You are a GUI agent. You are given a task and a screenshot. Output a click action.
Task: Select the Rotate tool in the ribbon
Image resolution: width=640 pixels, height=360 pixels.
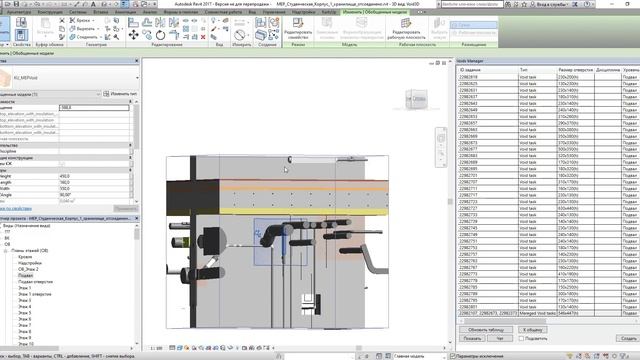[160, 35]
